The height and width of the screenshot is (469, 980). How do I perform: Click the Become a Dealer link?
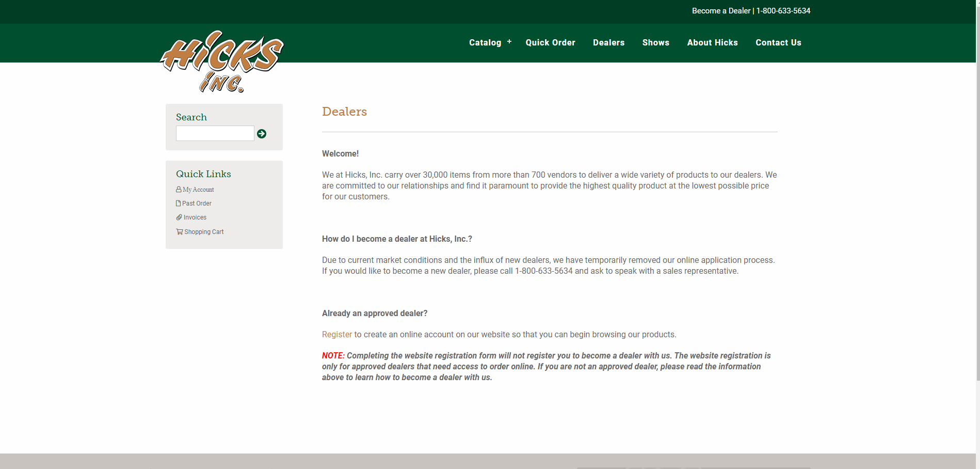pyautogui.click(x=721, y=11)
